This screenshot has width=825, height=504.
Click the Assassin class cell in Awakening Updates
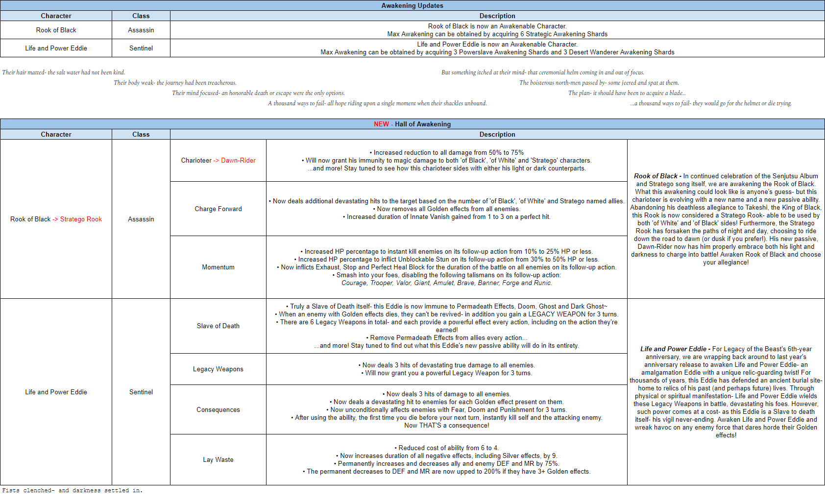point(141,30)
